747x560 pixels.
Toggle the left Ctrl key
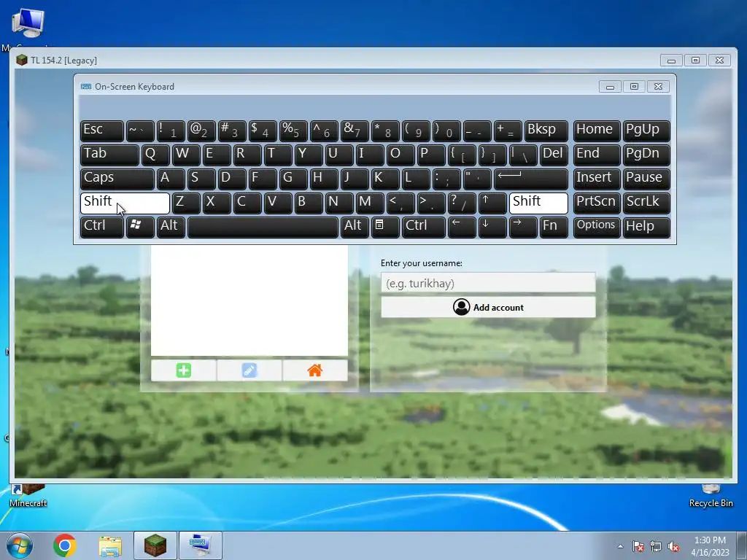[x=102, y=227]
